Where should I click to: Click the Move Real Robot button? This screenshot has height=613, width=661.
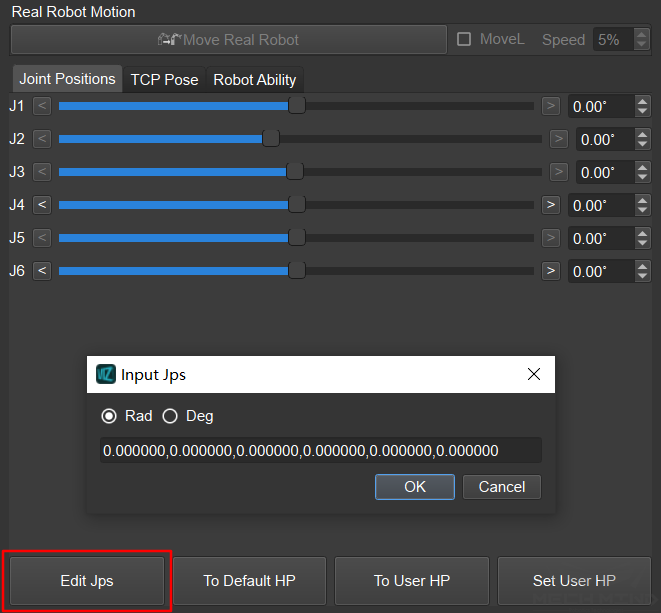click(229, 40)
